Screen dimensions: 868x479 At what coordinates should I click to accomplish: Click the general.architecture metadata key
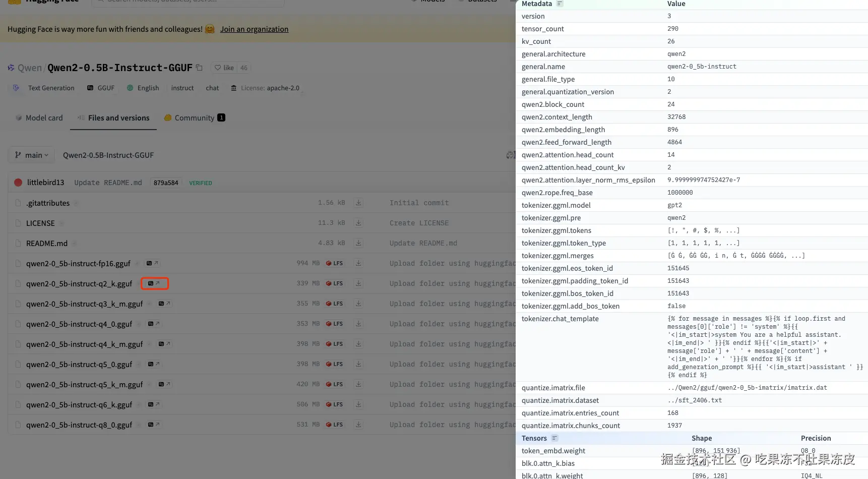tap(553, 54)
